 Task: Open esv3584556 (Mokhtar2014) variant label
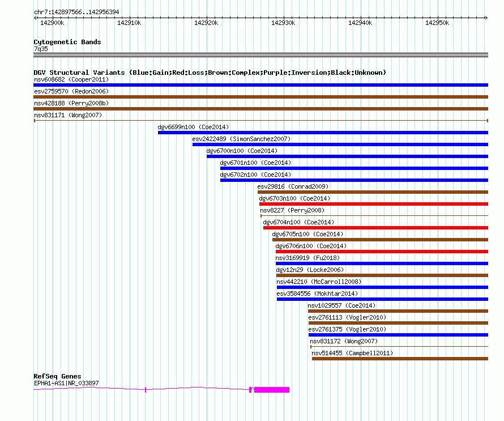317,294
